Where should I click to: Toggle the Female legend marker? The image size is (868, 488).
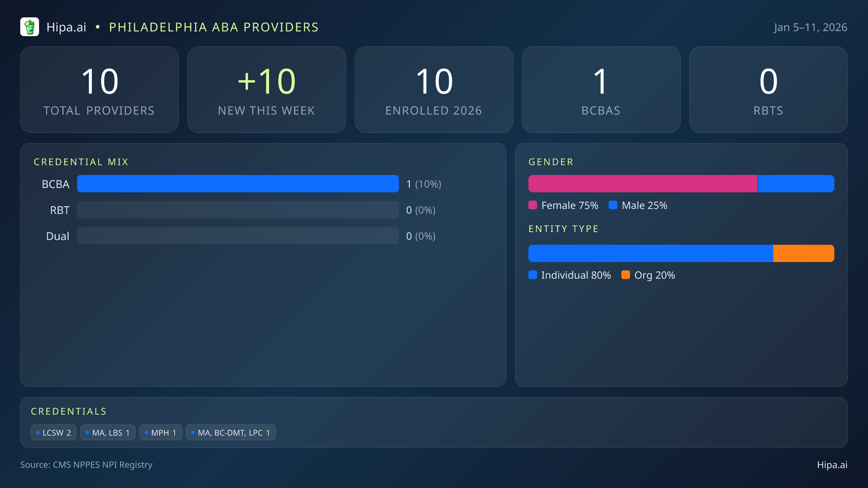point(532,205)
